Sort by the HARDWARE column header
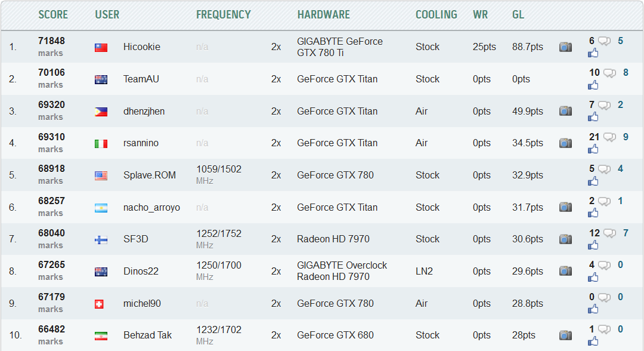 point(324,15)
